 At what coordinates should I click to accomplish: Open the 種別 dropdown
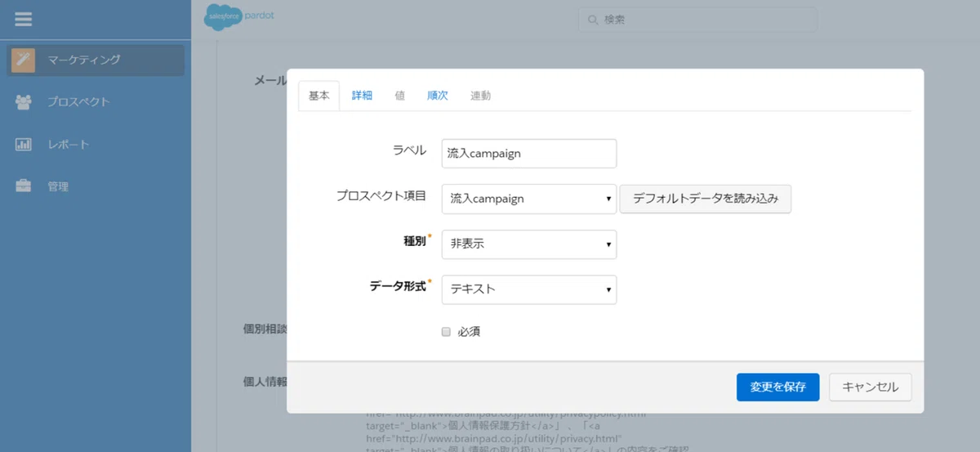coord(528,244)
